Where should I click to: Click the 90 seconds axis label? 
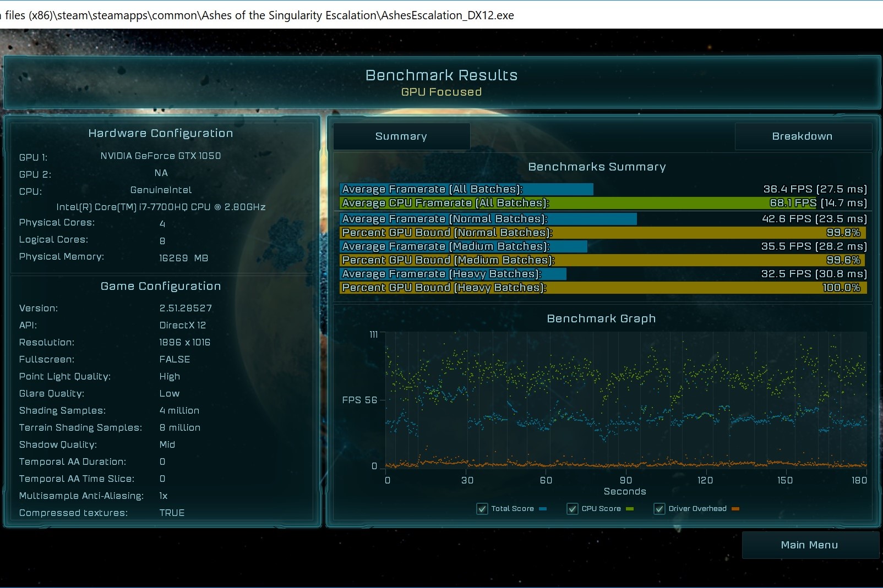pos(626,480)
